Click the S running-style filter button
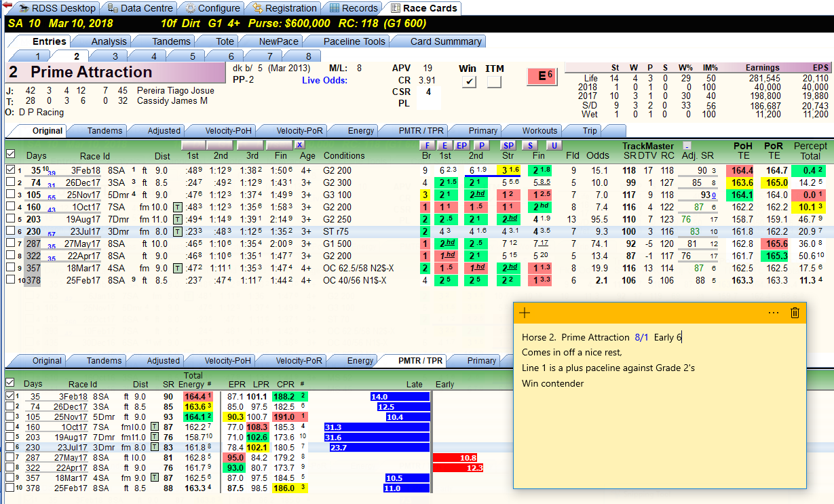 (x=531, y=145)
